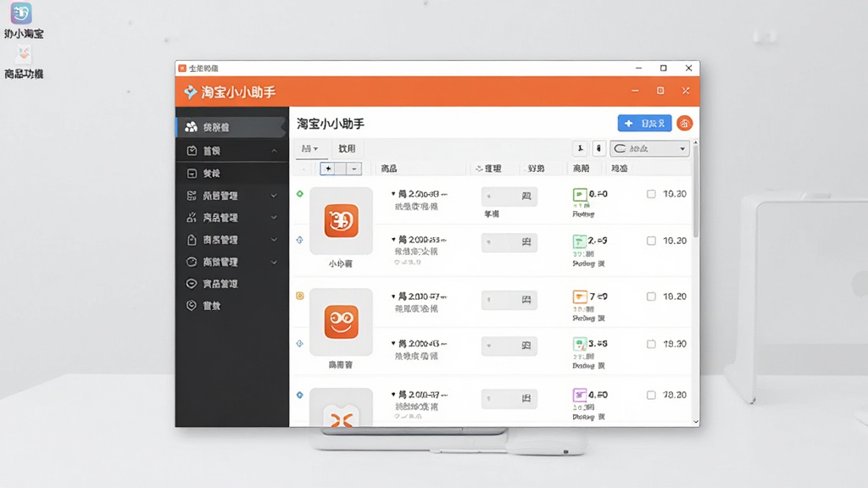Screen dimensions: 868x488
Task: Click the gray field in the fourth product row
Action: point(509,346)
